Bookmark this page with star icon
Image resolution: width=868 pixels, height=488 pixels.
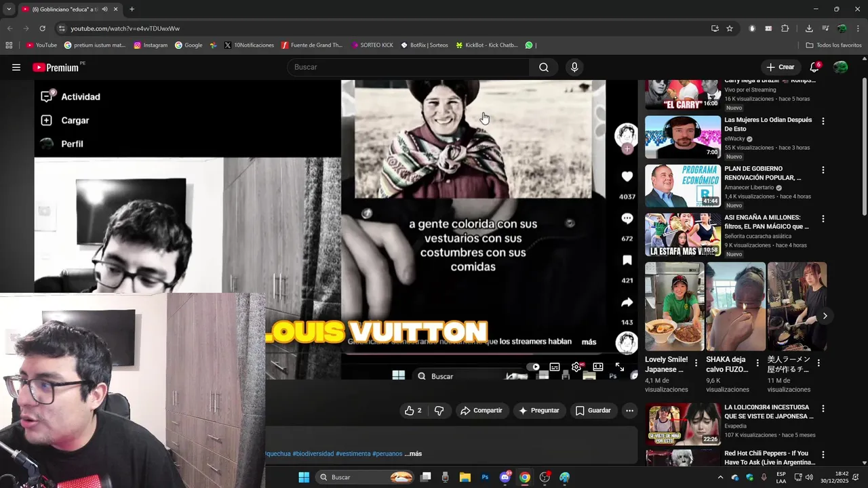click(730, 28)
